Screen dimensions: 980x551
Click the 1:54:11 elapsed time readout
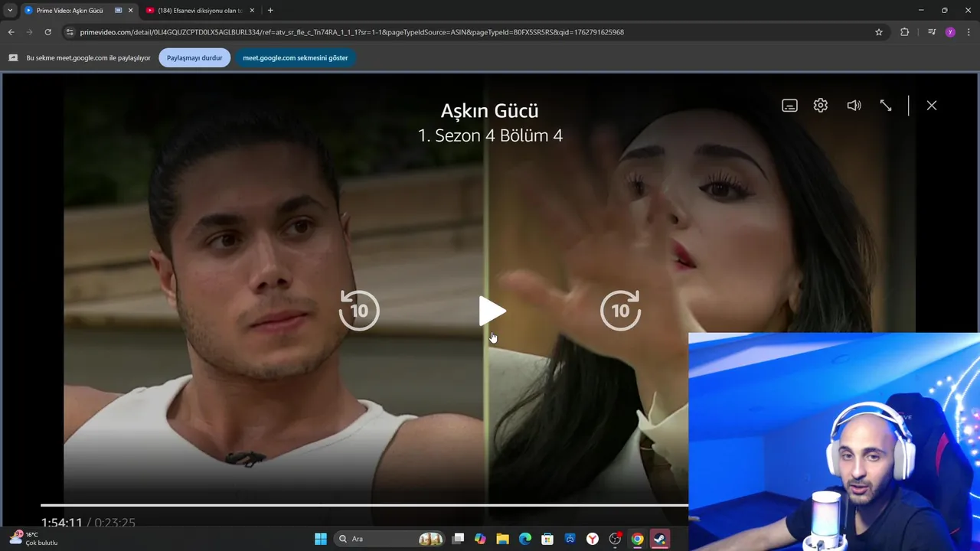click(x=62, y=523)
